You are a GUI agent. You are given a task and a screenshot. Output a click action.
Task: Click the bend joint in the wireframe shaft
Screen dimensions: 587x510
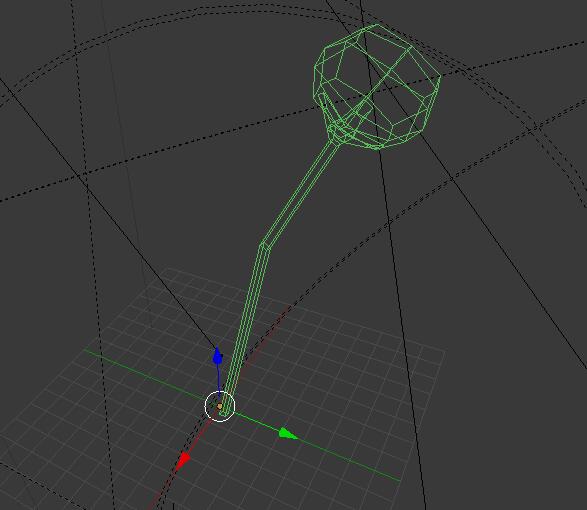click(265, 245)
